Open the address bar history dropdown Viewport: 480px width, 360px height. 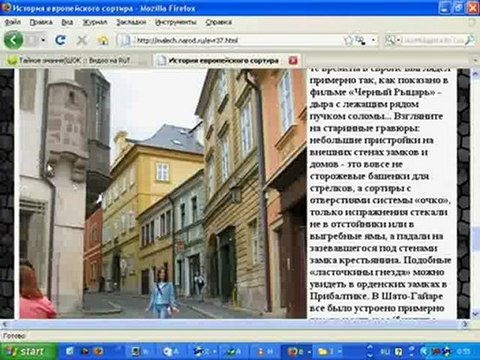pyautogui.click(x=373, y=41)
